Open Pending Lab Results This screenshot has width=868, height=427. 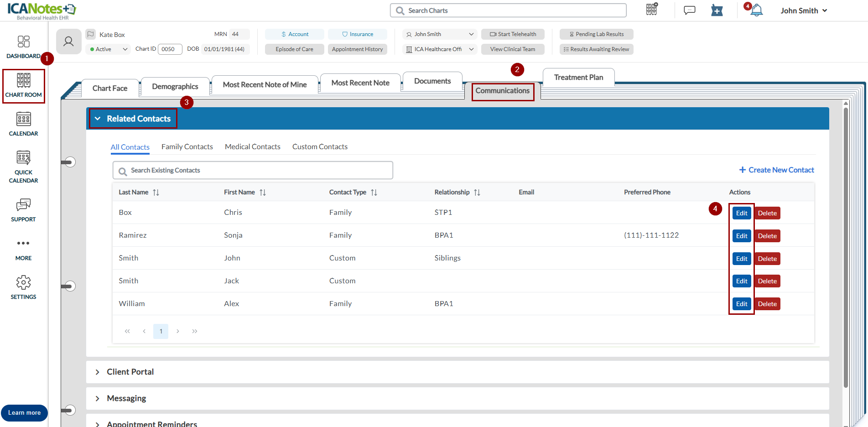597,34
